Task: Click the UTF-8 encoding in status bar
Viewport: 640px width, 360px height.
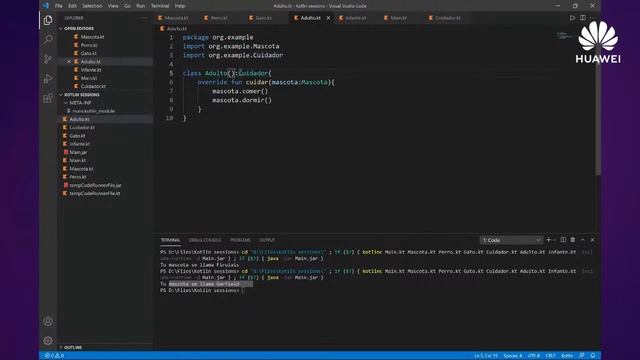Action: [x=533, y=356]
